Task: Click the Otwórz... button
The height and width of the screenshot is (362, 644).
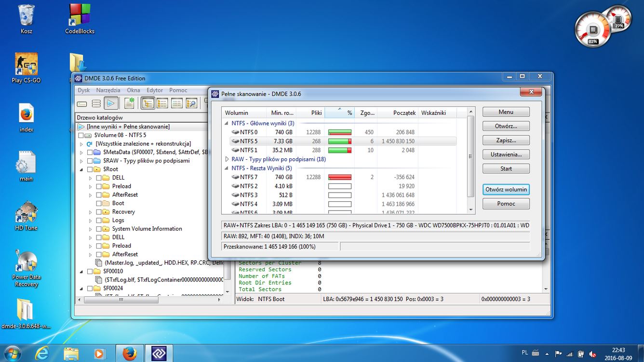Action: tap(506, 126)
